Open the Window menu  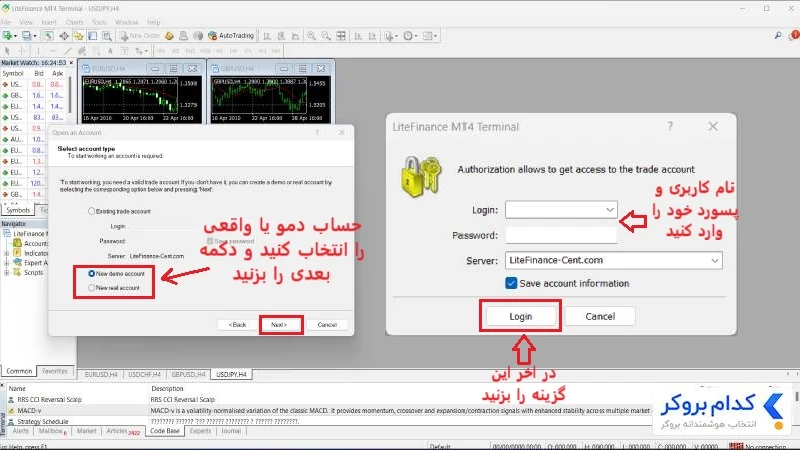click(x=127, y=22)
